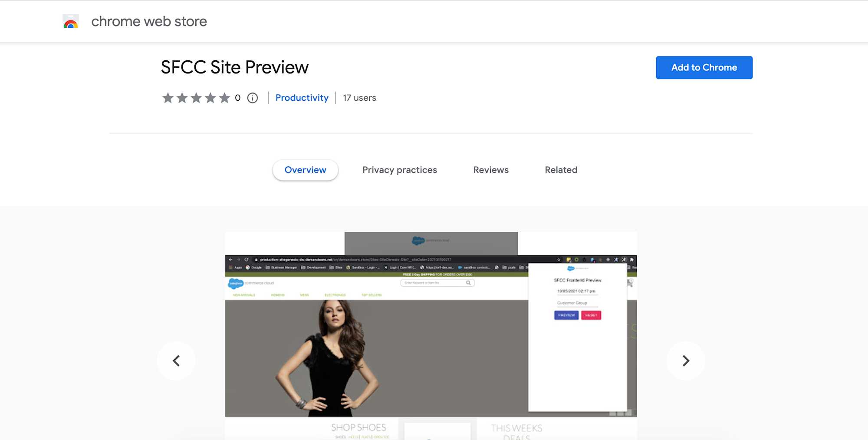Screen dimensions: 868x440
Task: Advance to the next screenshot with right arrow
Action: coord(685,361)
